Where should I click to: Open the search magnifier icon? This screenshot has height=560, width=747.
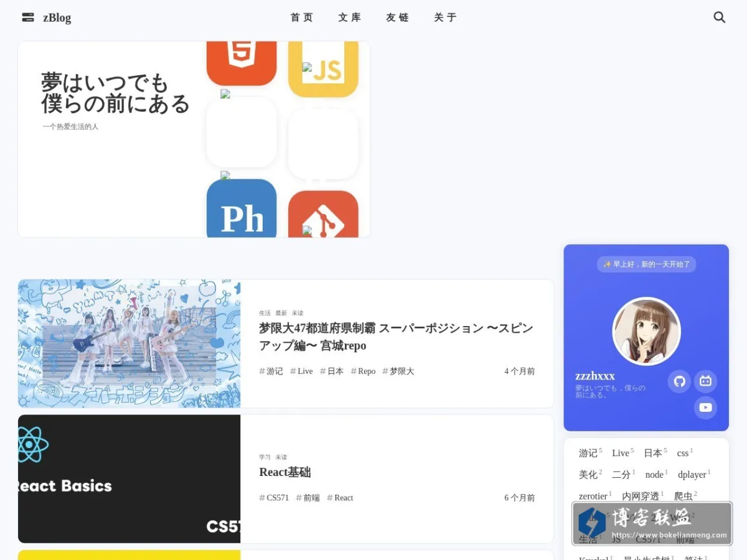point(720,17)
